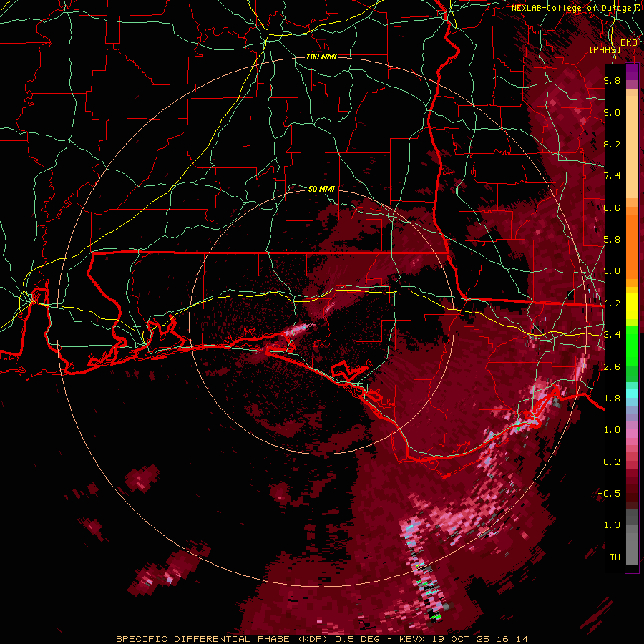644x644 pixels.
Task: Select the NEXLAB-College of DuPage header text
Action: [573, 8]
